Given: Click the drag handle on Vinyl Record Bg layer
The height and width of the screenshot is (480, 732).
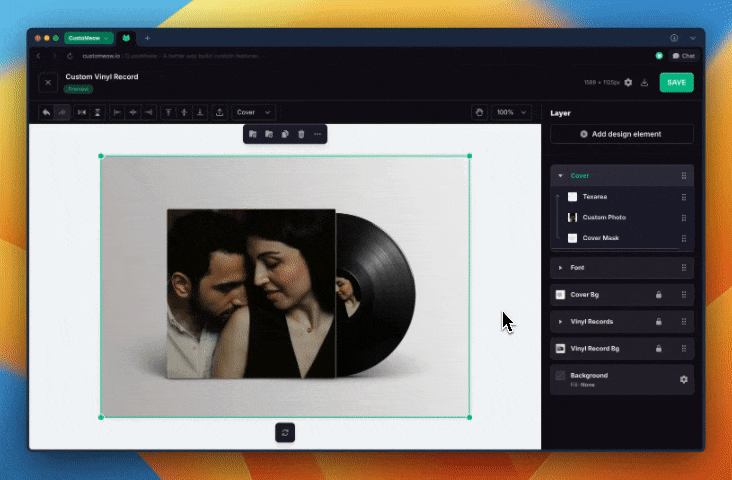Looking at the screenshot, I should pos(684,348).
